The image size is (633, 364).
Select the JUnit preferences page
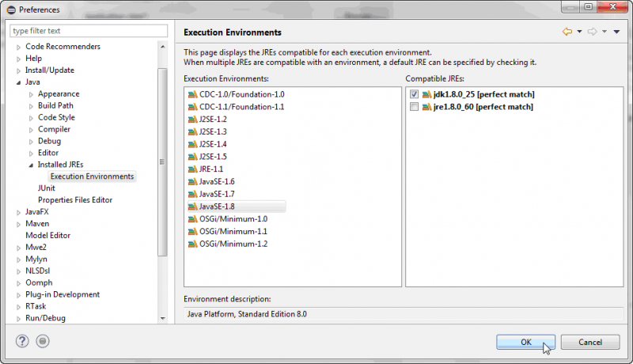click(47, 188)
